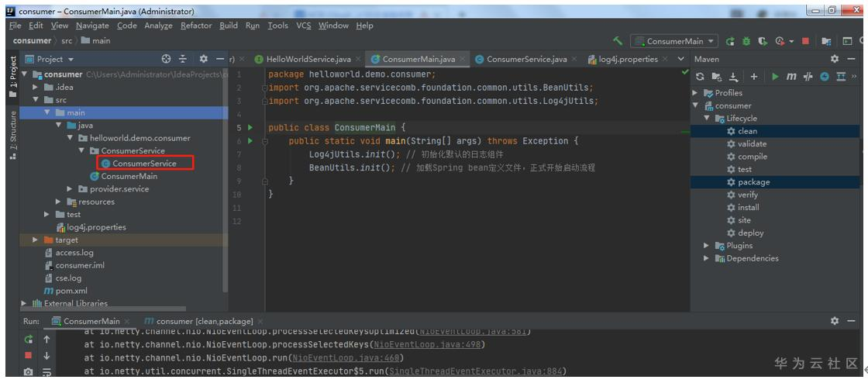
Task: Click Collapse All icon in Project panel
Action: (x=183, y=59)
